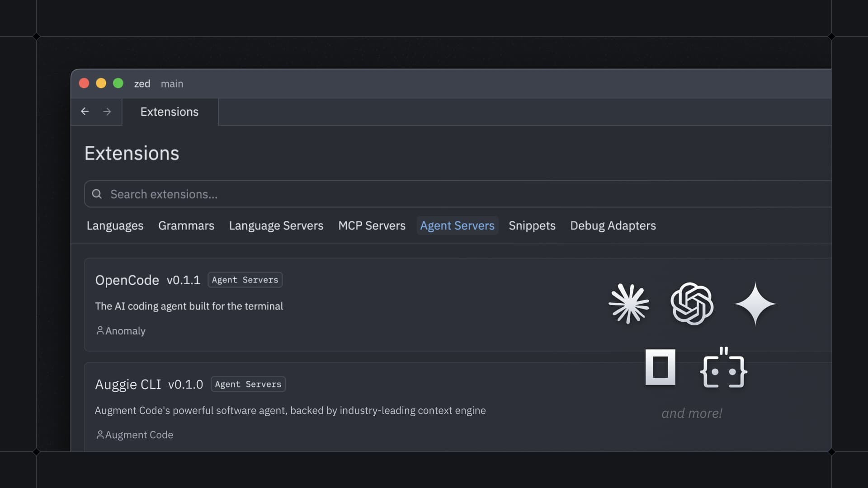Click the forward navigation arrow
Viewport: 868px width, 488px height.
tap(107, 111)
